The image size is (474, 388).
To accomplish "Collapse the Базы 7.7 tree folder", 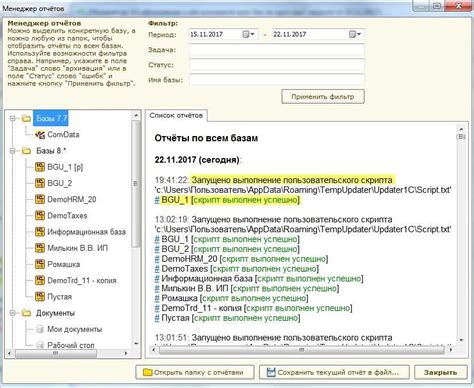I will coord(13,118).
